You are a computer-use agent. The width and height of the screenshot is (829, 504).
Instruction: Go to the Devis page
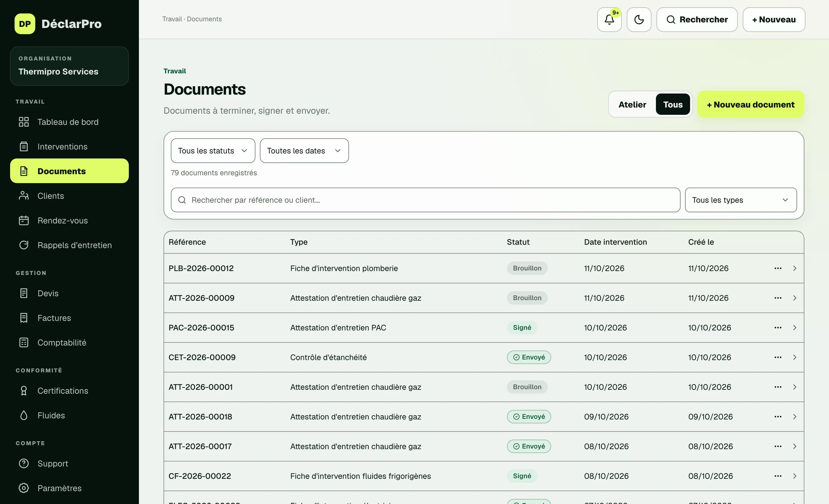[69, 293]
